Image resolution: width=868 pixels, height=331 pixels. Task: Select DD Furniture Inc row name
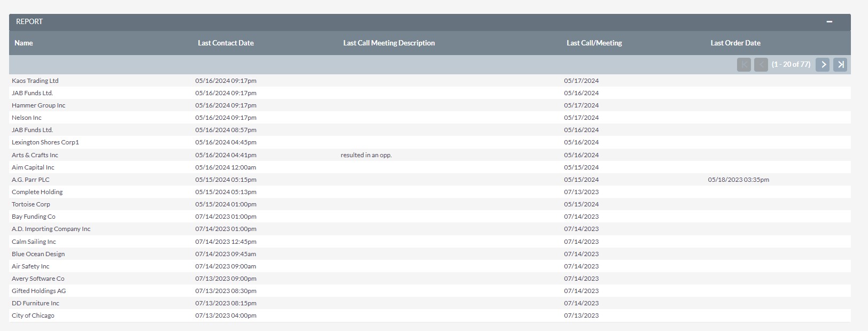click(36, 303)
